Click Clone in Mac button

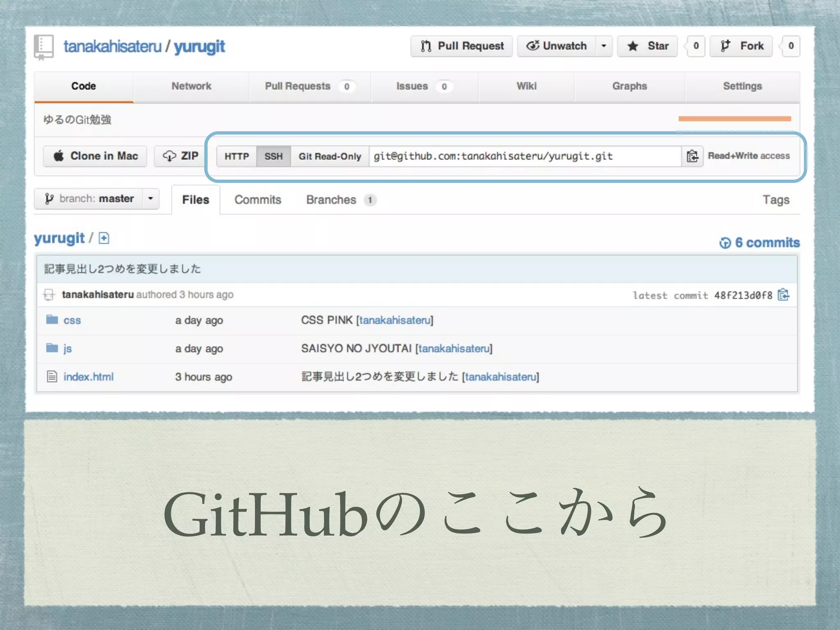(x=95, y=156)
